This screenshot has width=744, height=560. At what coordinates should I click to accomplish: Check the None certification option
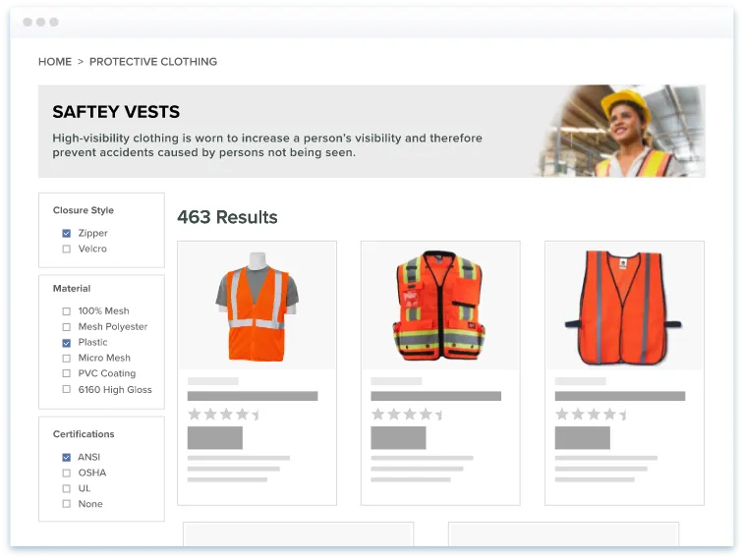tap(67, 504)
